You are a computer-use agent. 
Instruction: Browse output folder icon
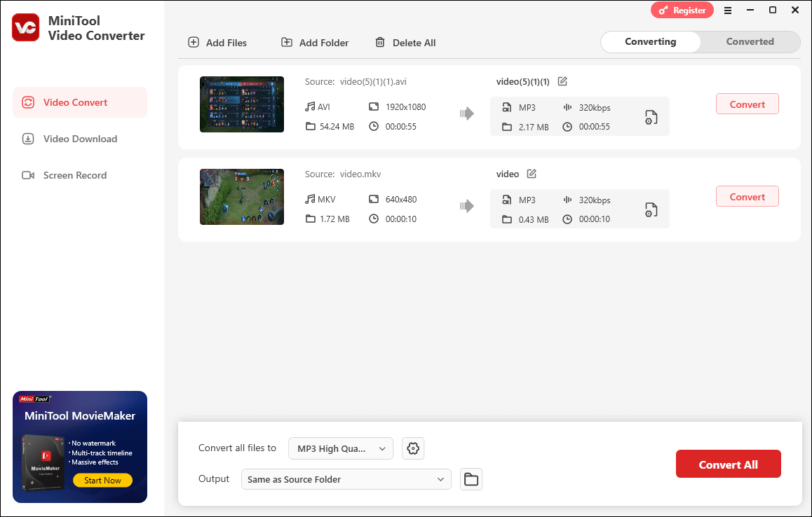pyautogui.click(x=471, y=479)
